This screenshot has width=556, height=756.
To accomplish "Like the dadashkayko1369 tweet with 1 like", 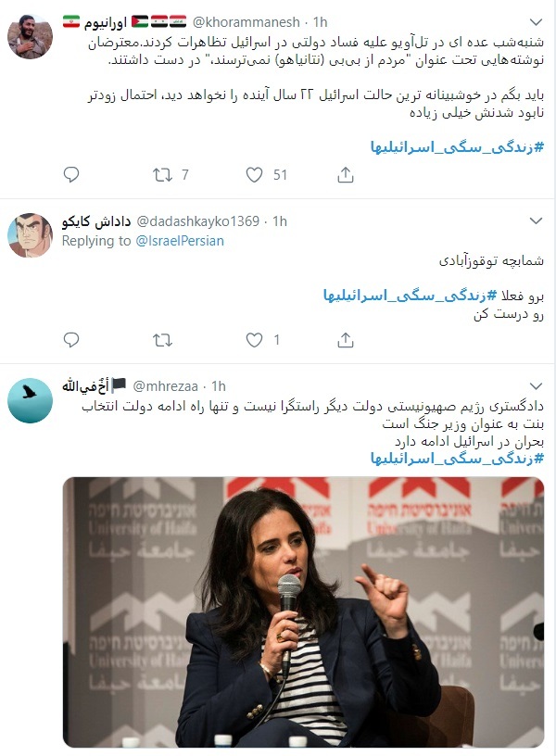I will tap(254, 340).
